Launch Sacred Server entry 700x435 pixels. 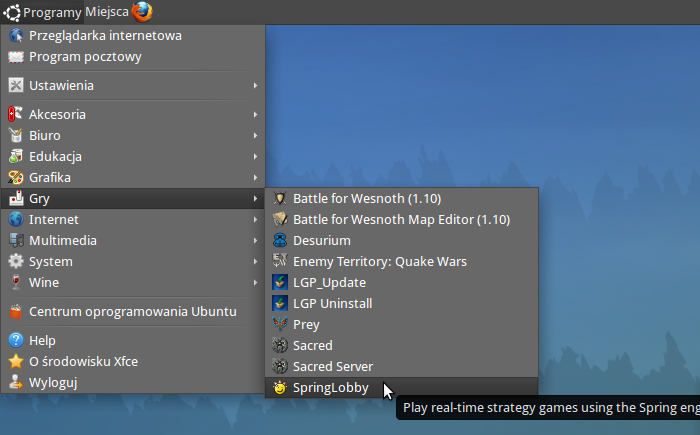coord(402,366)
